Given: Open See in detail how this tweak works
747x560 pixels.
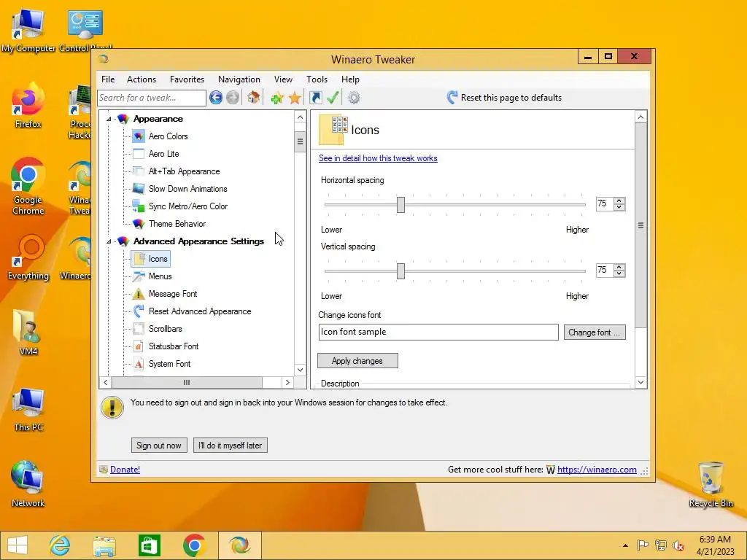Looking at the screenshot, I should tap(378, 158).
